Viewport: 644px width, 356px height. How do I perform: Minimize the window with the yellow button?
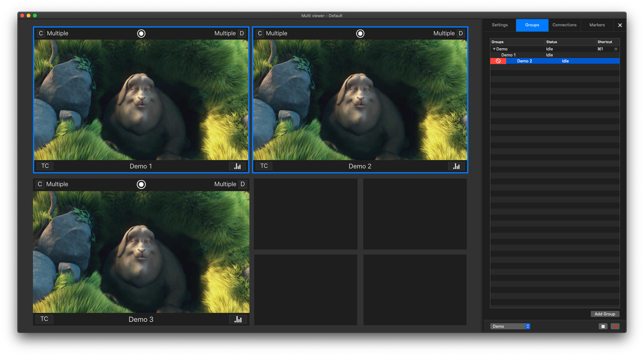29,16
